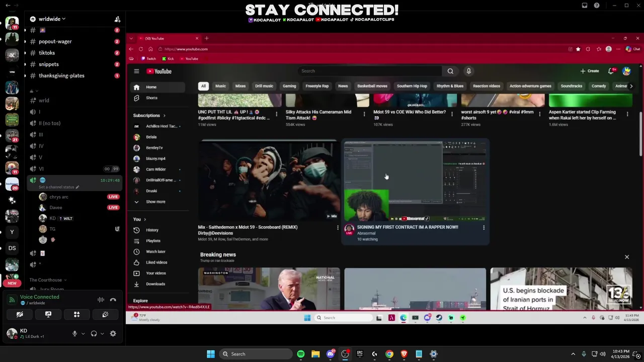Viewport: 644px width, 362px height.
Task: Select the Drill music category chip
Action: pos(264,86)
